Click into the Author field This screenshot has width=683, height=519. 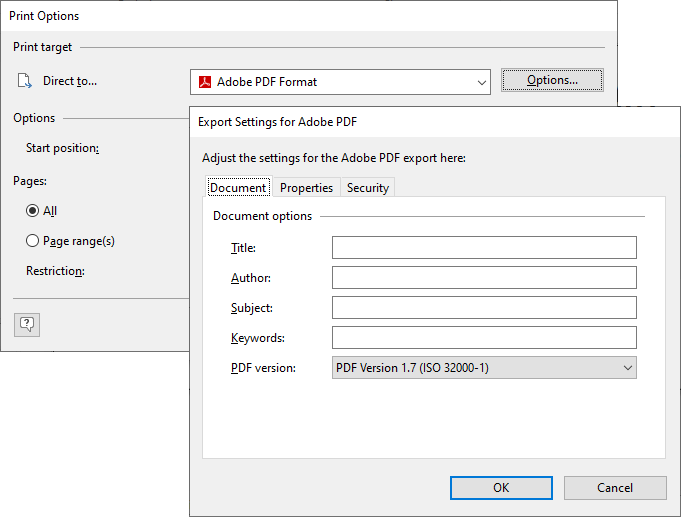[x=484, y=278]
